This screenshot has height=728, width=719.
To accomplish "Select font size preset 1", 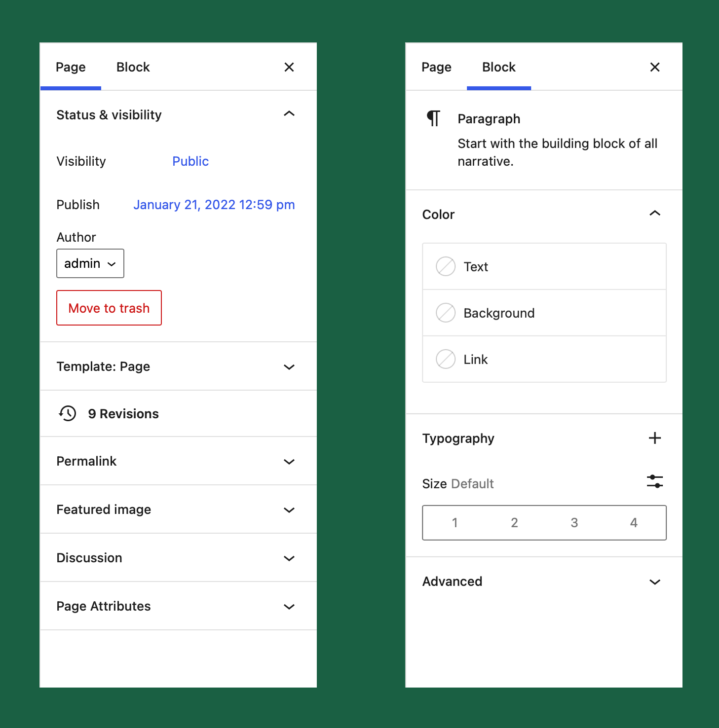I will point(454,522).
